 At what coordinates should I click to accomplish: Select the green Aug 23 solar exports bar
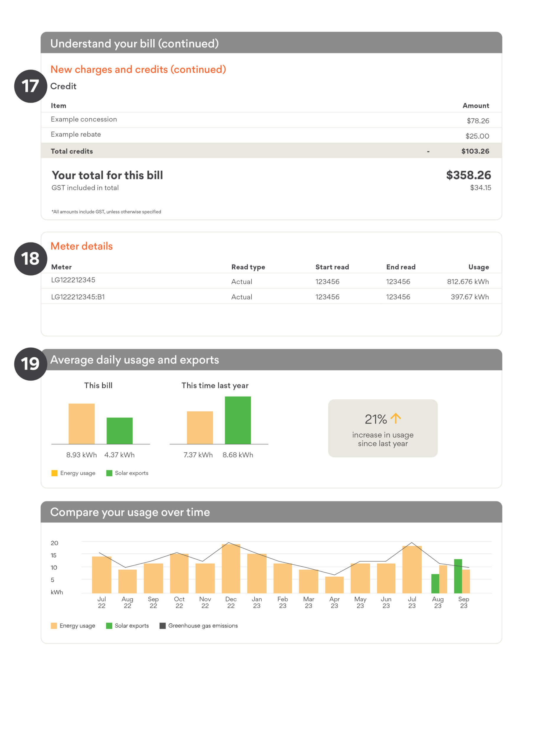tap(435, 584)
